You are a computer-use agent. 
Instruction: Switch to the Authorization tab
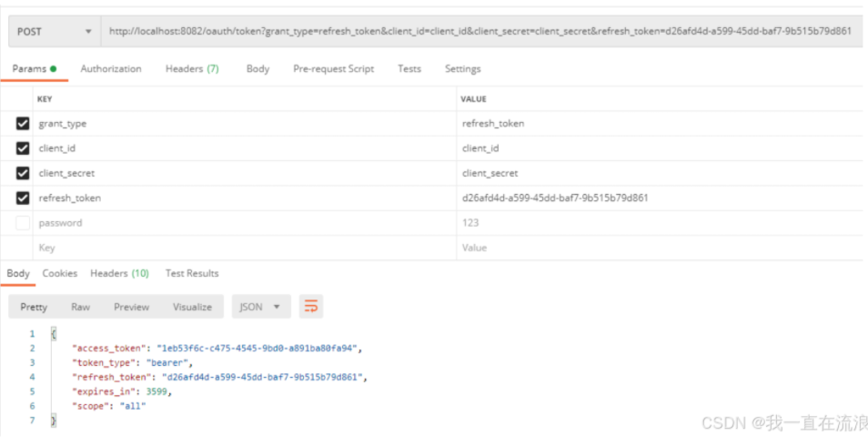(111, 68)
